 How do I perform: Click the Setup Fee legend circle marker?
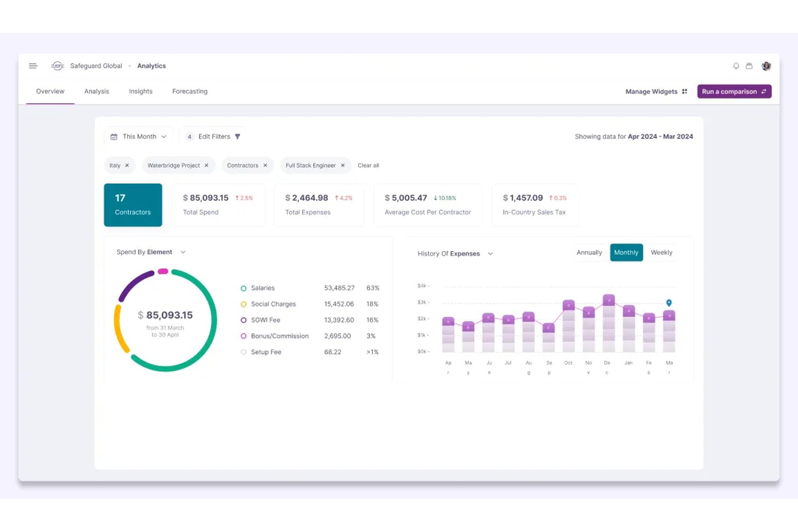point(244,352)
